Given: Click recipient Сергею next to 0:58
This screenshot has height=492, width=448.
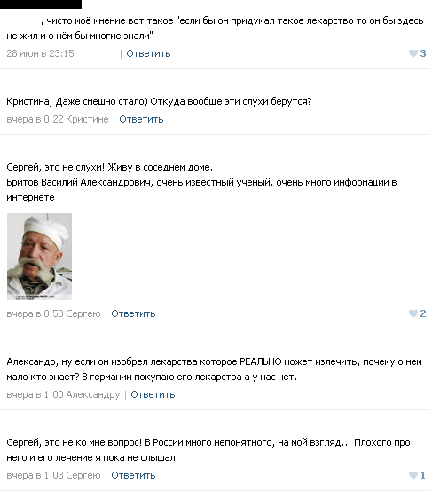Looking at the screenshot, I should click(x=83, y=313).
